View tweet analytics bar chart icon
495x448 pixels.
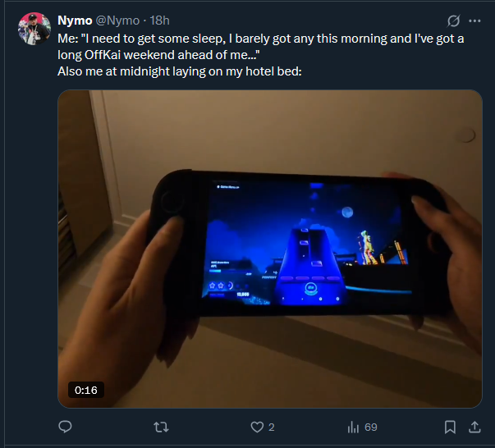[353, 427]
